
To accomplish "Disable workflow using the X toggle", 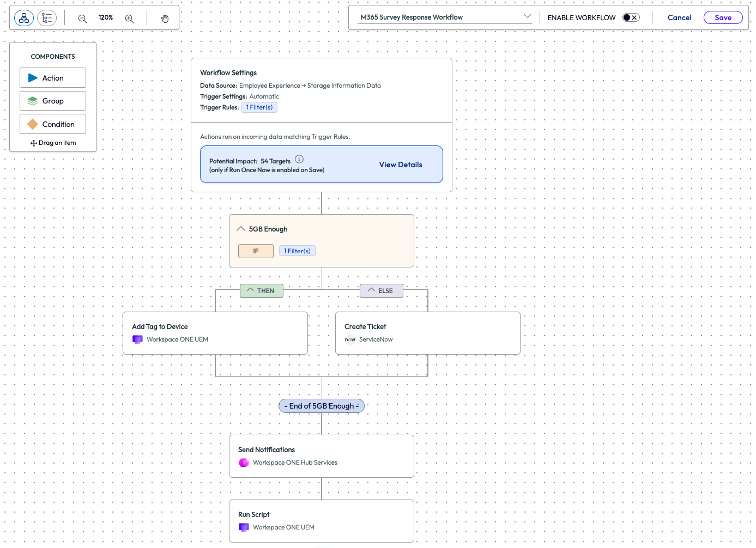I will (x=634, y=17).
